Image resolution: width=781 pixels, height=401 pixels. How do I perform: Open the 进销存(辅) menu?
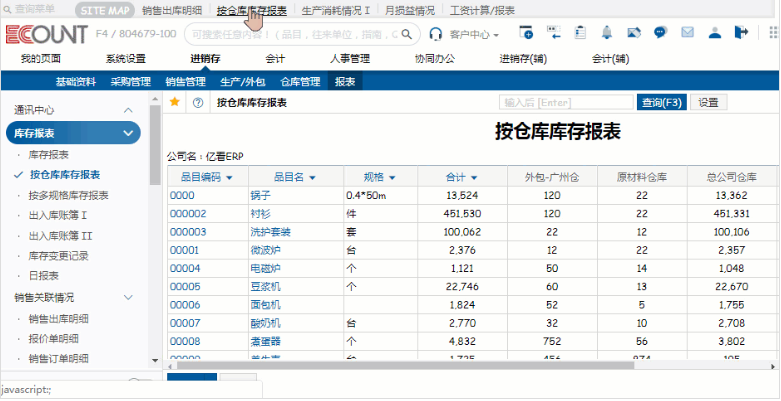coord(523,59)
